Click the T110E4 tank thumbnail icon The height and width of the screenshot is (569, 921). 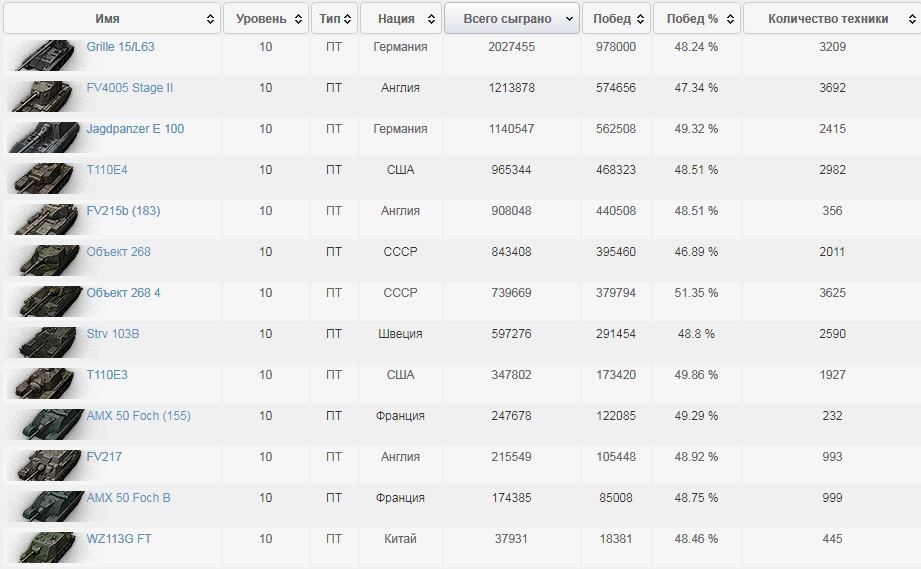pyautogui.click(x=43, y=178)
